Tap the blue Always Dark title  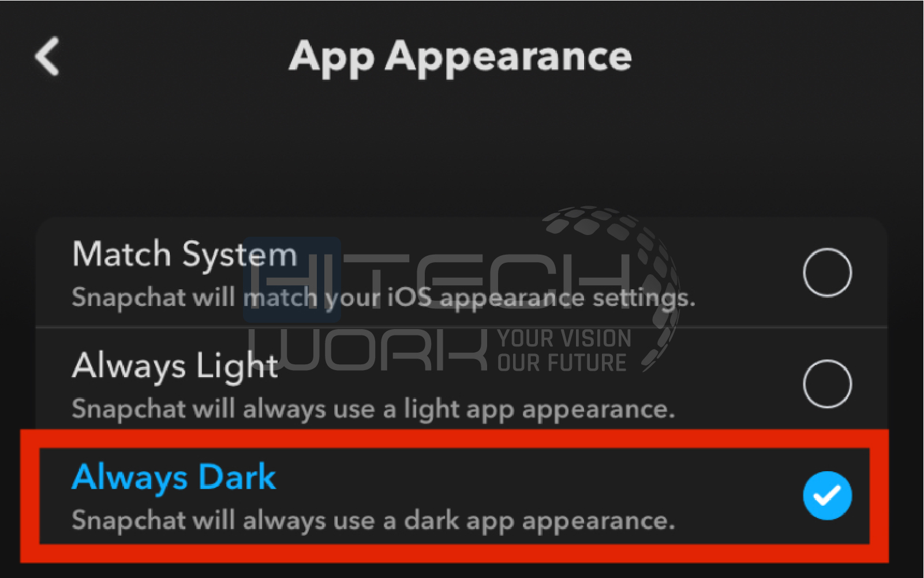pos(174,478)
